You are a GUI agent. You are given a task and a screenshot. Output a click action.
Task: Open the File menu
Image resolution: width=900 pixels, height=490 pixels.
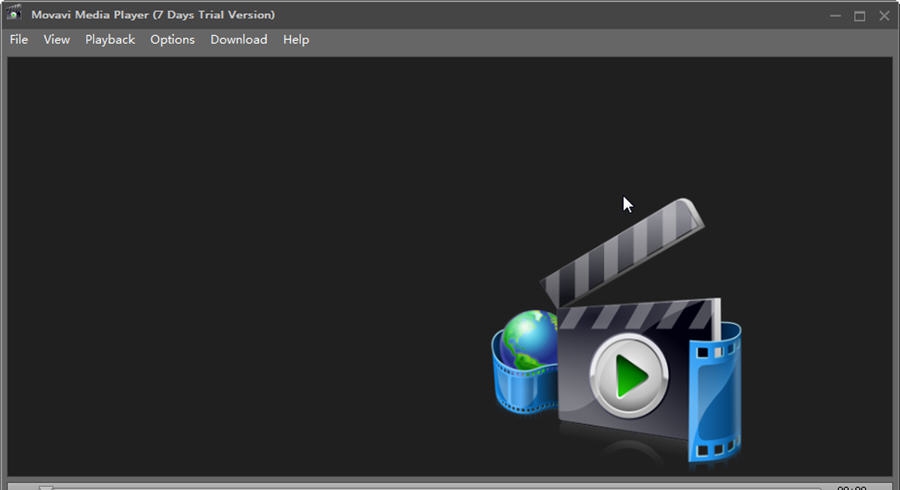[x=19, y=40]
